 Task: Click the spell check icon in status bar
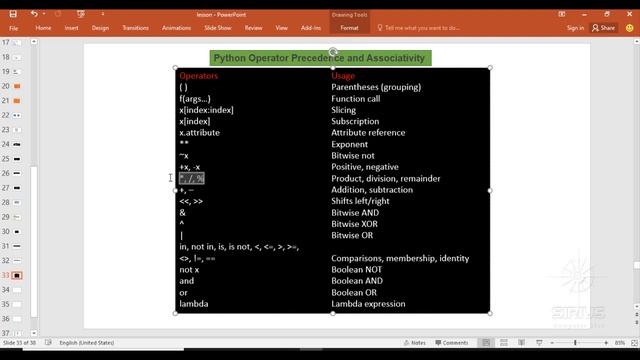click(x=48, y=343)
